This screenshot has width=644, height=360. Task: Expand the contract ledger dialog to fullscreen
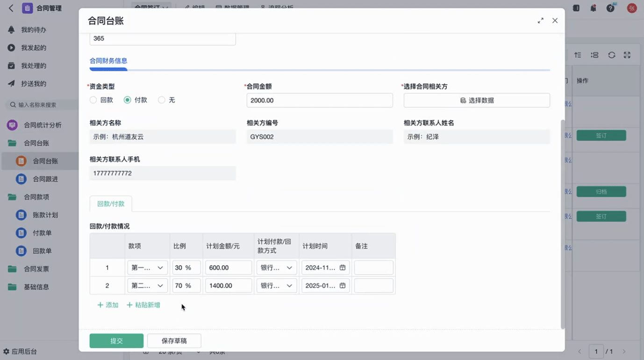click(x=540, y=21)
